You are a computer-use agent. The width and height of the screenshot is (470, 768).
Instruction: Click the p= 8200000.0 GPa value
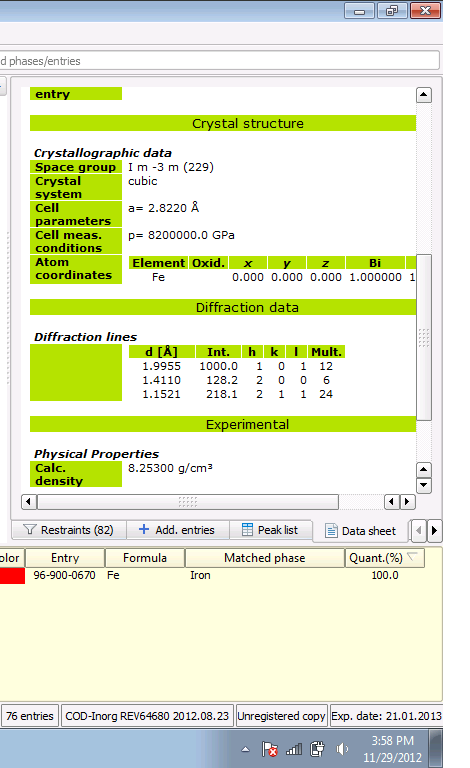tap(181, 235)
